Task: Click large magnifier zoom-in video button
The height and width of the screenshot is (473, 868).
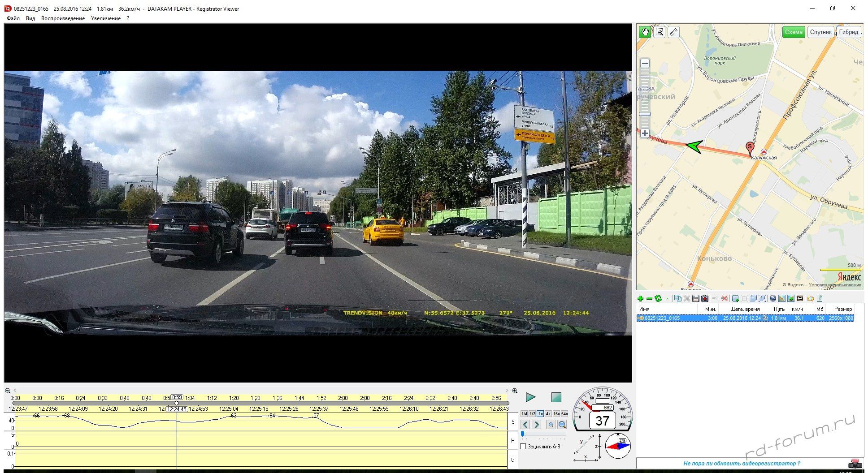Action: tap(562, 424)
